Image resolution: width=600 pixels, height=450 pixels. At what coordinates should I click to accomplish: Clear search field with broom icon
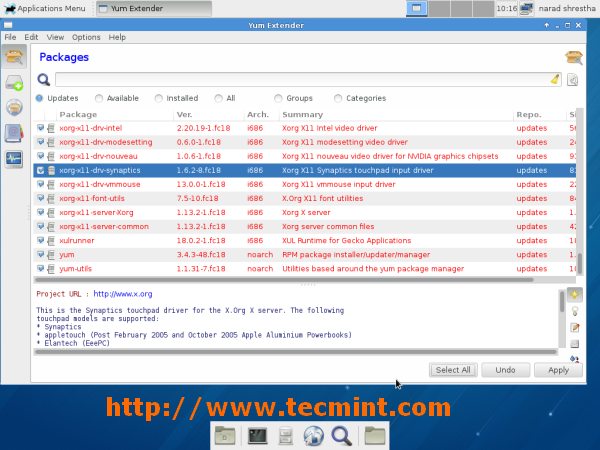click(x=555, y=80)
